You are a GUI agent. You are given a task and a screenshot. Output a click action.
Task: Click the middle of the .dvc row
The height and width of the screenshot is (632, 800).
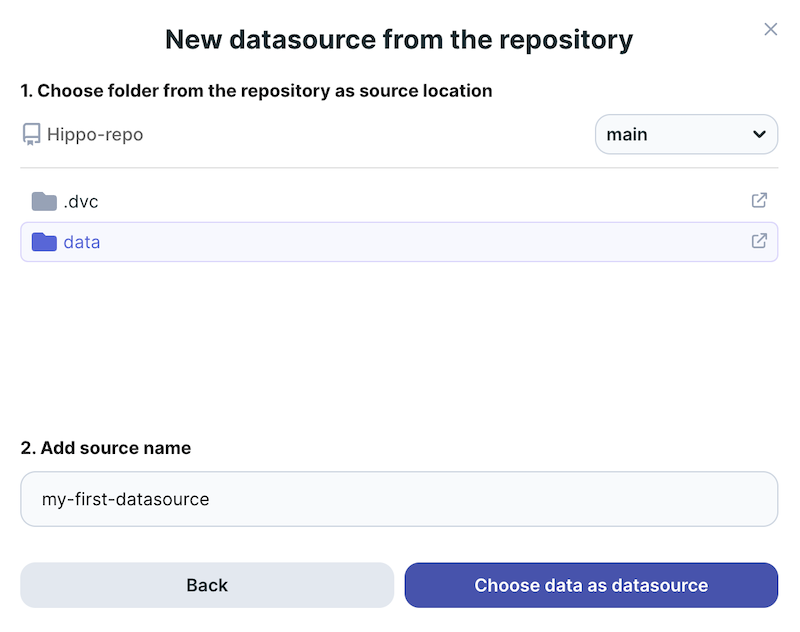(x=400, y=201)
